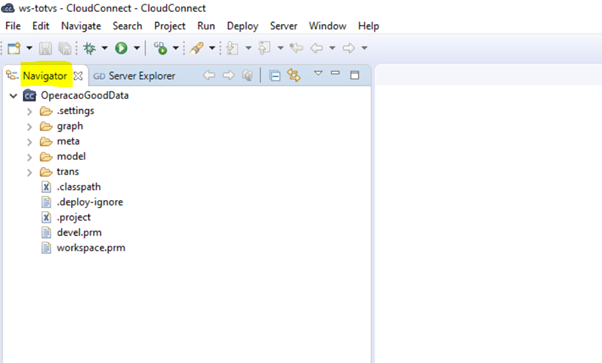Click the Collapse All icon
602x363 pixels.
(275, 76)
